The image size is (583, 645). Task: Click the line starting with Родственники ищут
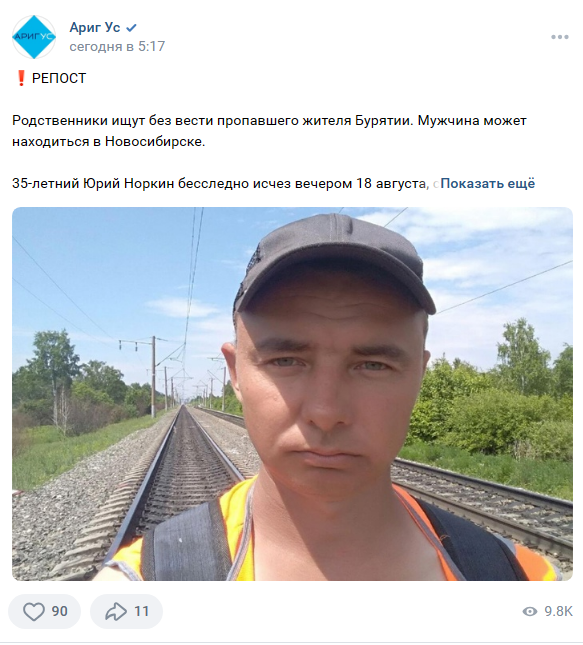[x=269, y=121]
